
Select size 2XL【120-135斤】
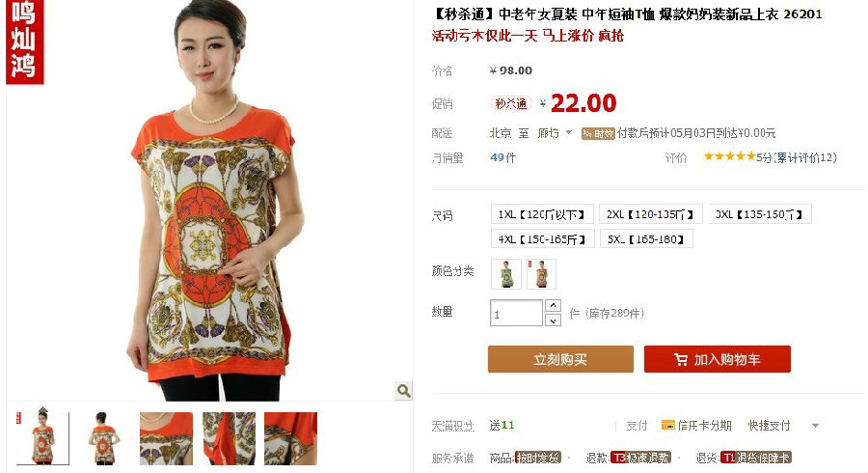point(650,213)
